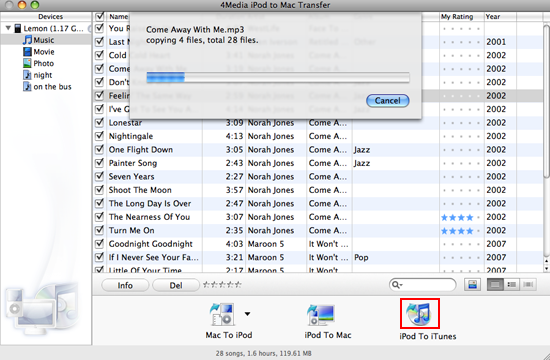Click the Del button
Image resolution: width=550 pixels, height=360 pixels.
click(x=176, y=285)
